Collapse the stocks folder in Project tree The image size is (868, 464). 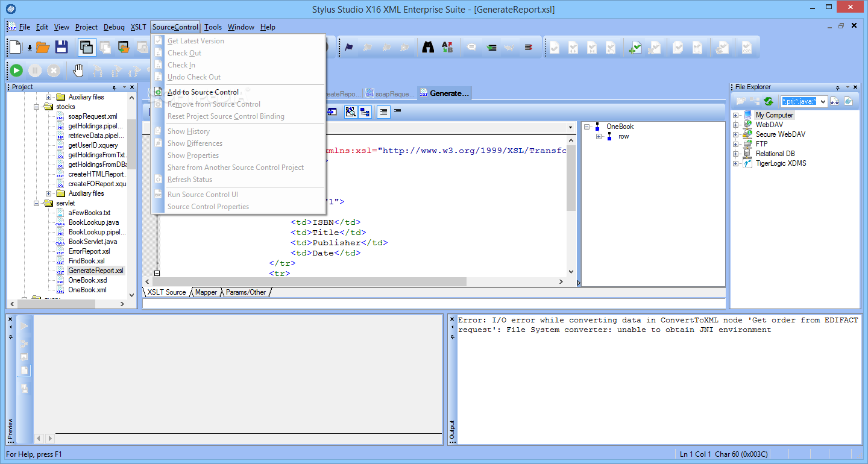point(37,107)
